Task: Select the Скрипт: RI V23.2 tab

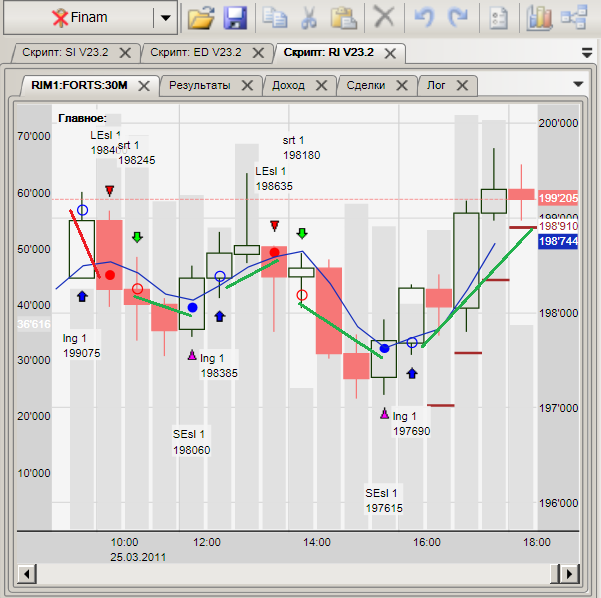Action: click(x=328, y=52)
